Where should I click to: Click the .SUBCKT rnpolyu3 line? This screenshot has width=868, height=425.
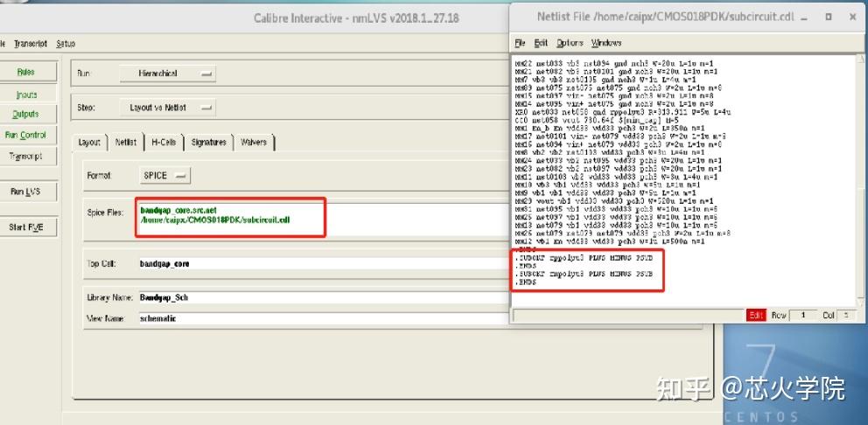pos(584,274)
